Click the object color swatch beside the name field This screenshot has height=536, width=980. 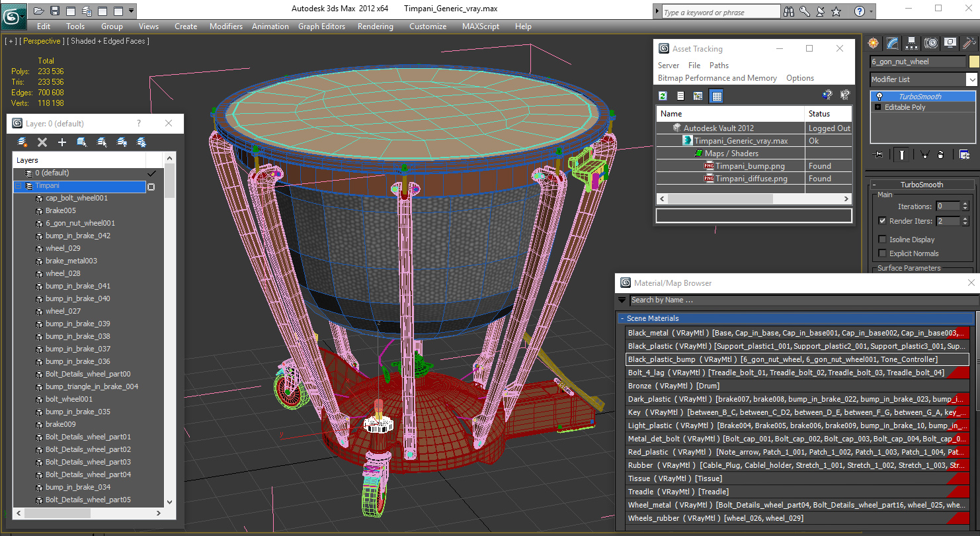tap(973, 62)
